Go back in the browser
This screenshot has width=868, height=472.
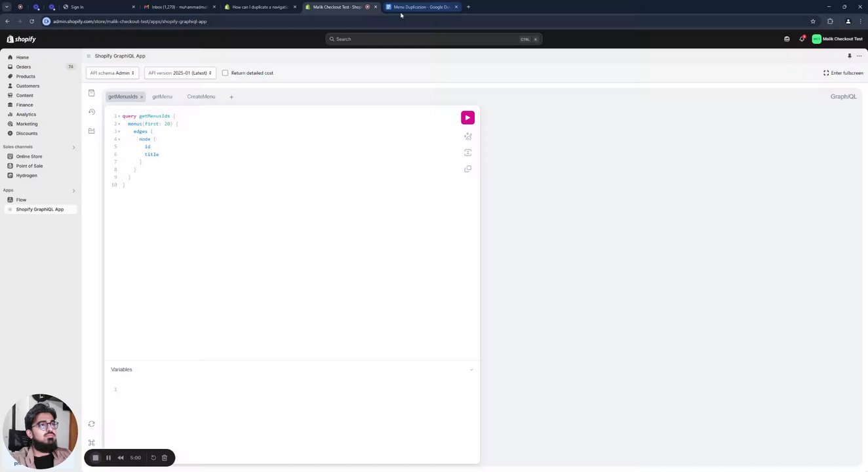[x=7, y=21]
